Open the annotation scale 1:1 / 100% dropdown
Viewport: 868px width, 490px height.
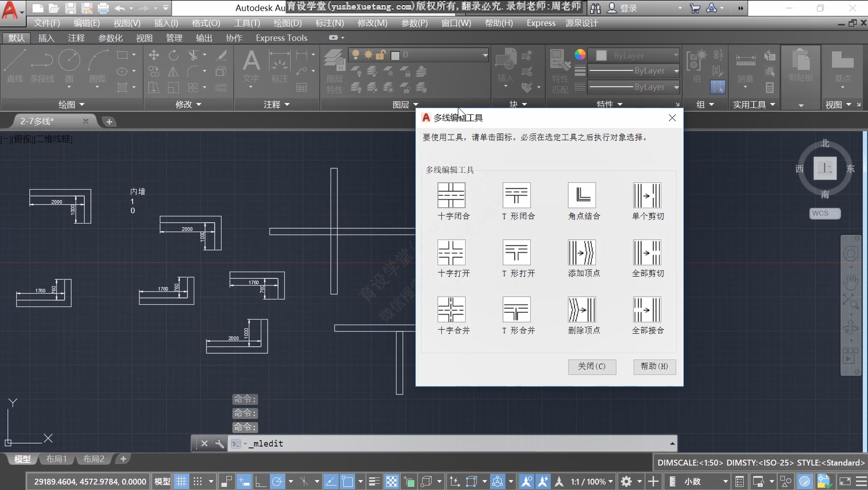point(592,481)
